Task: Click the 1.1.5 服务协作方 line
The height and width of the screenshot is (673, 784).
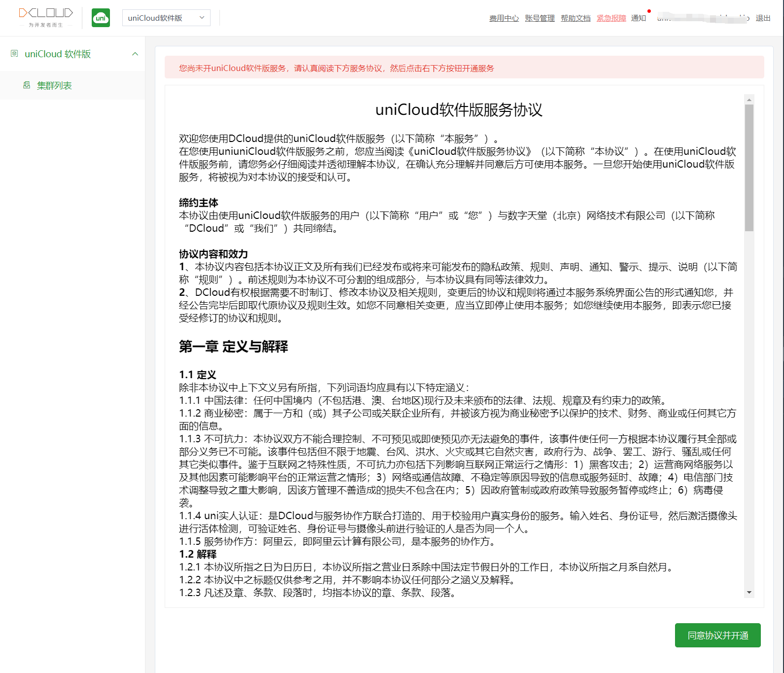Action: [339, 541]
